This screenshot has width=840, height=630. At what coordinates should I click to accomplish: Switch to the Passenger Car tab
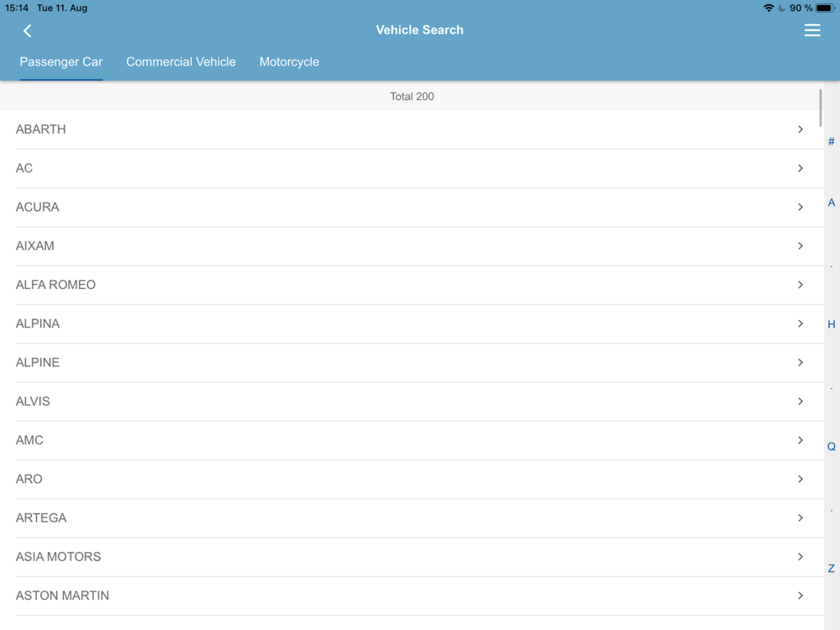click(x=61, y=62)
